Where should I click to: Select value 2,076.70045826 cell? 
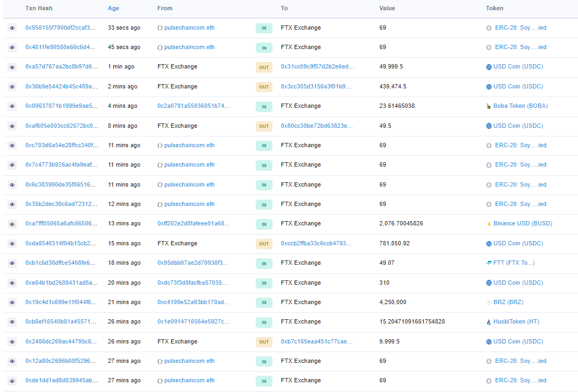point(401,223)
